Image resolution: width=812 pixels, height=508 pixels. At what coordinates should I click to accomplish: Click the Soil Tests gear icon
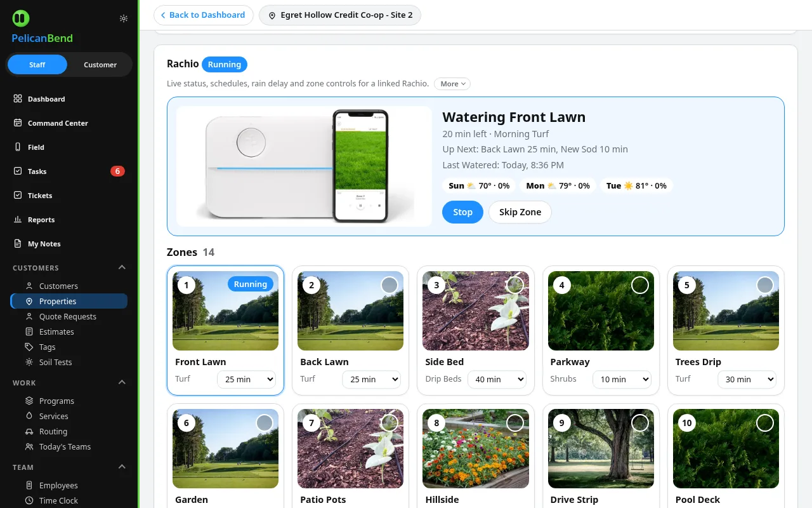pos(29,362)
